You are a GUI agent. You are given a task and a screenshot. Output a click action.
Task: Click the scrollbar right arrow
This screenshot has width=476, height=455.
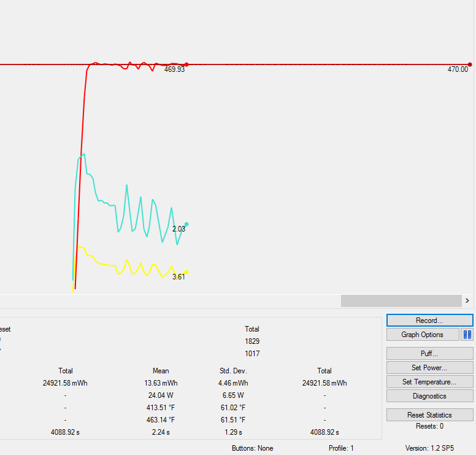point(467,301)
